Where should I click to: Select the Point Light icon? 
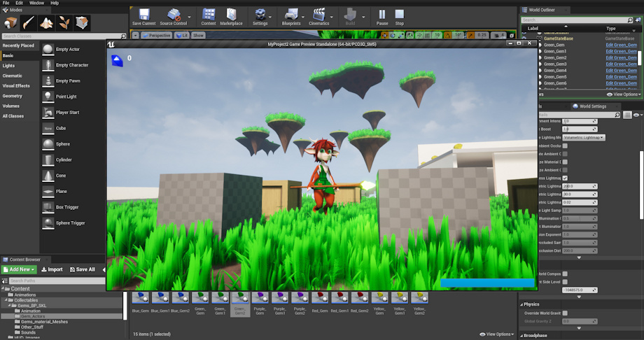[x=48, y=97]
